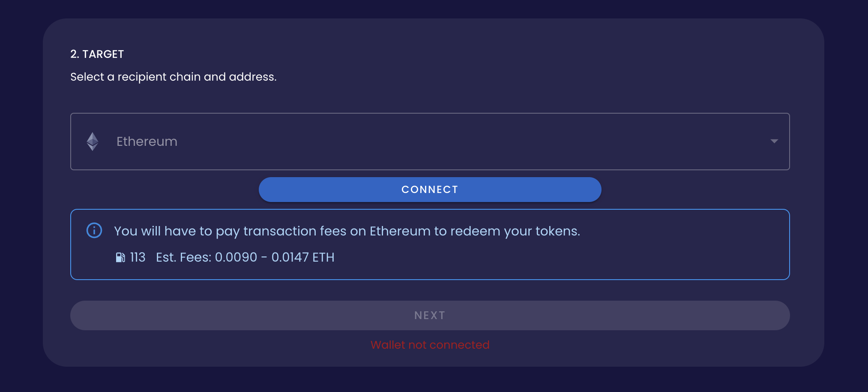Click the transaction fees notice text
Screen dimensions: 868x392
[347, 231]
